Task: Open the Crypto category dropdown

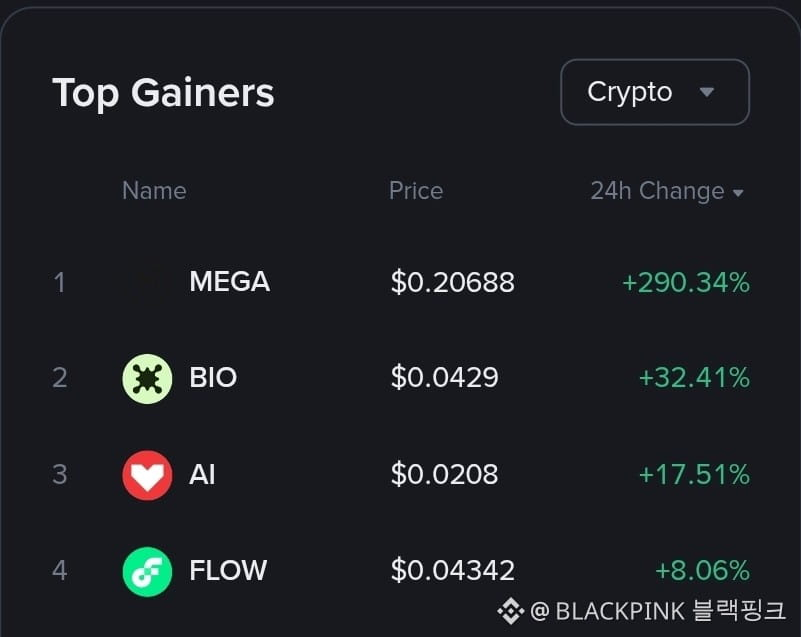Action: click(x=655, y=92)
